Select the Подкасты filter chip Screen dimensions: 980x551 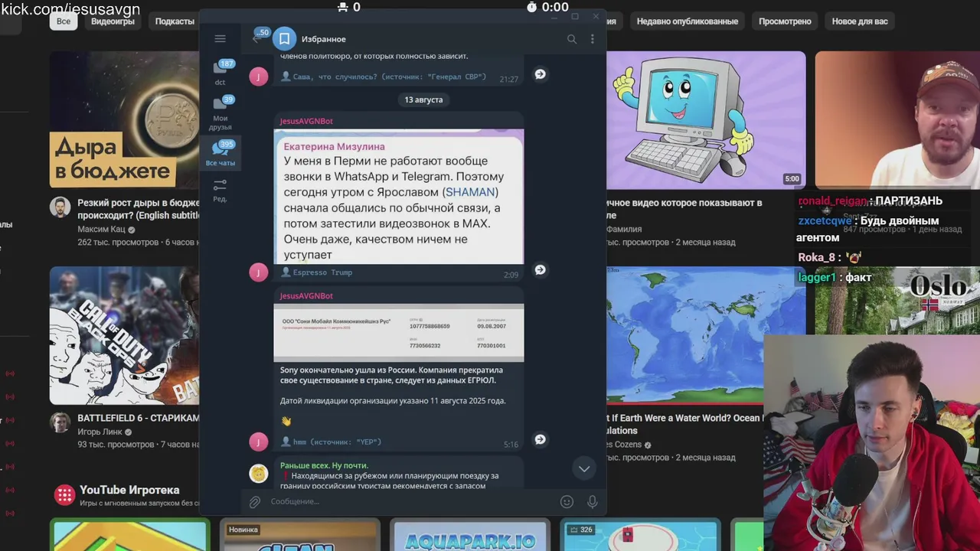click(175, 21)
